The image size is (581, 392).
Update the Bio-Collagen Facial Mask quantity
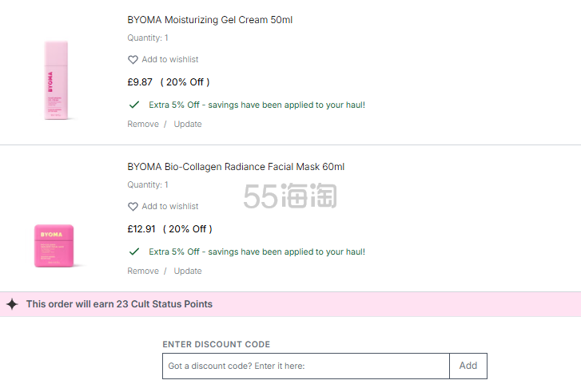[x=188, y=271]
